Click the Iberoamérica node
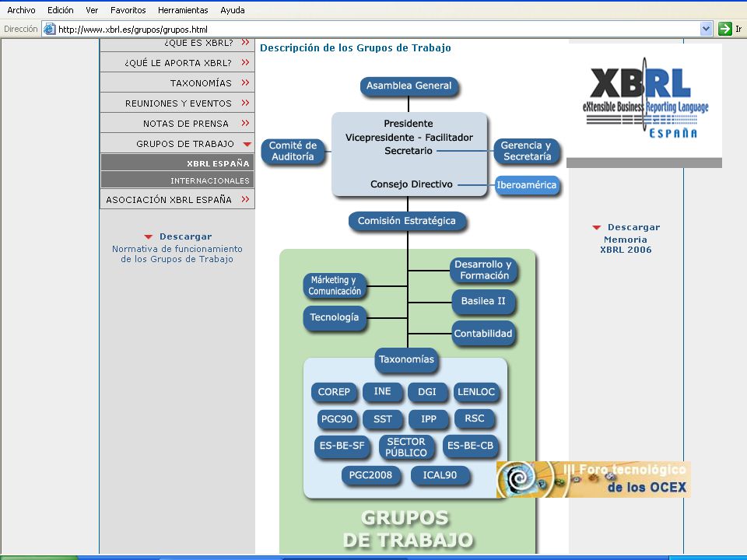The image size is (747, 560). (526, 185)
